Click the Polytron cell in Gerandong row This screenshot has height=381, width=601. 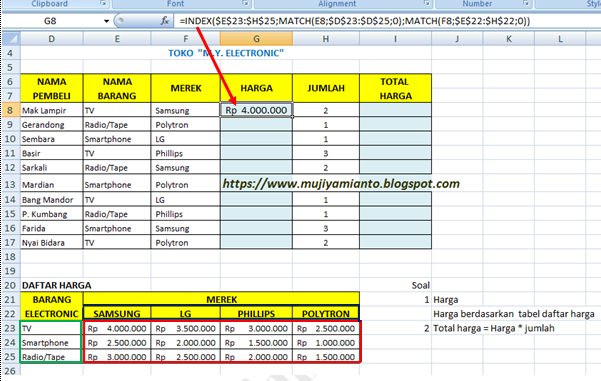click(x=186, y=125)
